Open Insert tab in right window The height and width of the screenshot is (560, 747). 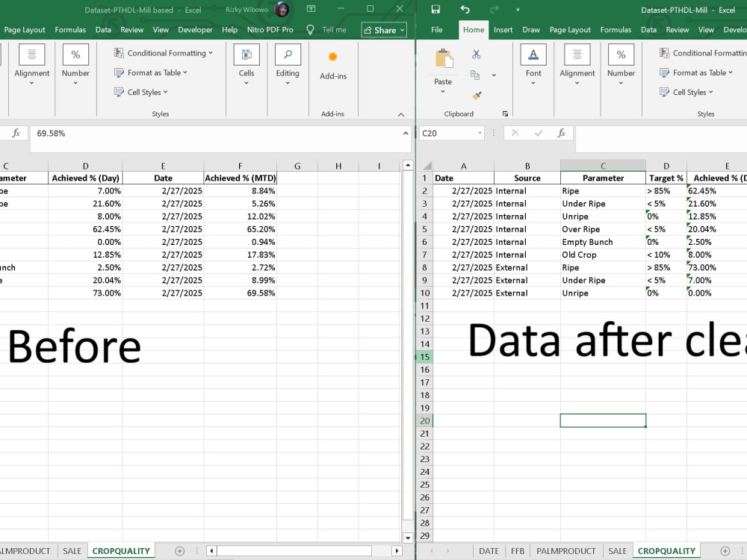click(x=503, y=30)
